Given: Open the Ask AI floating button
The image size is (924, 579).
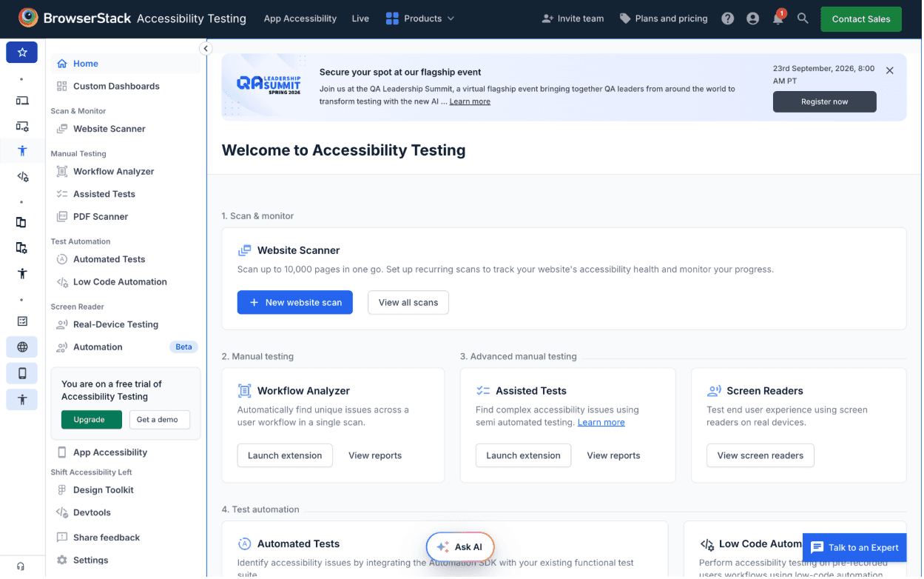Looking at the screenshot, I should 461,548.
